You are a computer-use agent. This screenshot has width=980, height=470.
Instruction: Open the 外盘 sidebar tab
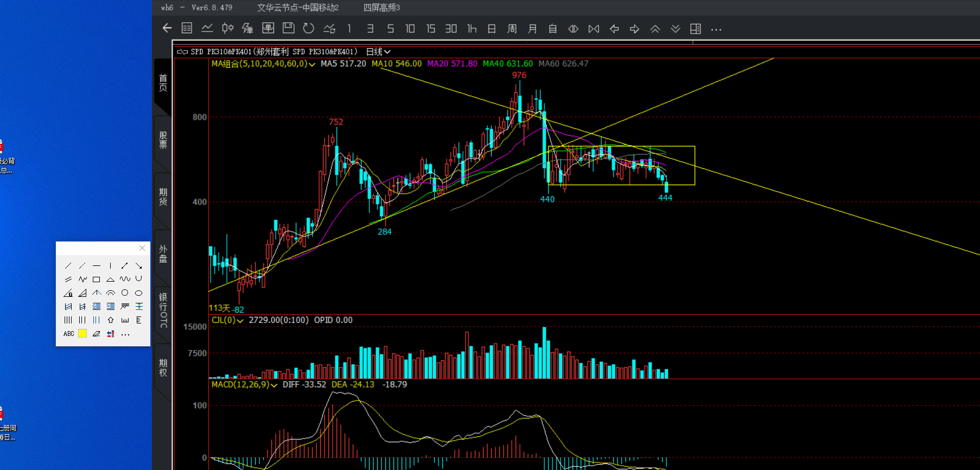click(x=163, y=253)
